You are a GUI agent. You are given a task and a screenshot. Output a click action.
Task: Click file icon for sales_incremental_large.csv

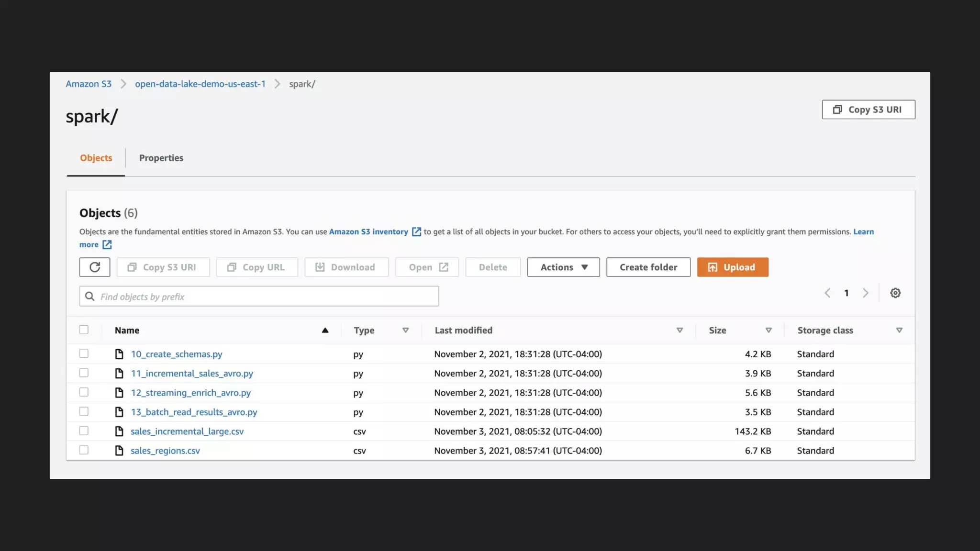119,431
